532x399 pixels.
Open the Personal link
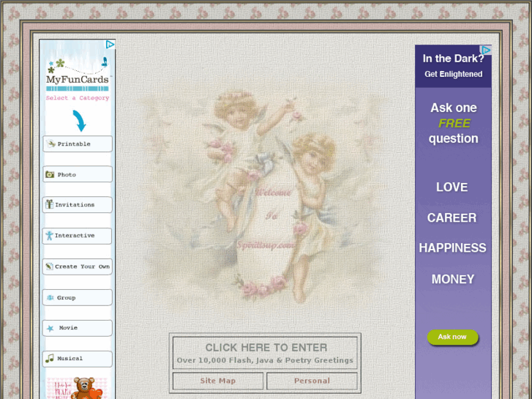click(x=312, y=381)
